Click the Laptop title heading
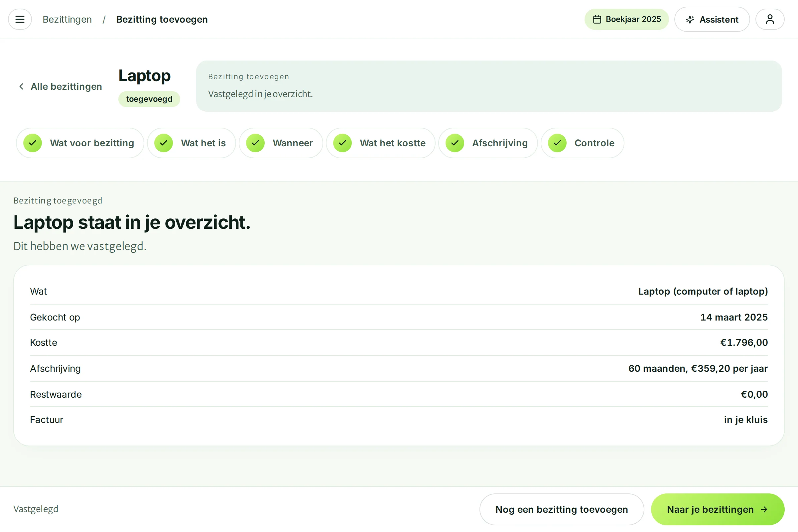Screen dimensions: 798x532 coord(144,75)
